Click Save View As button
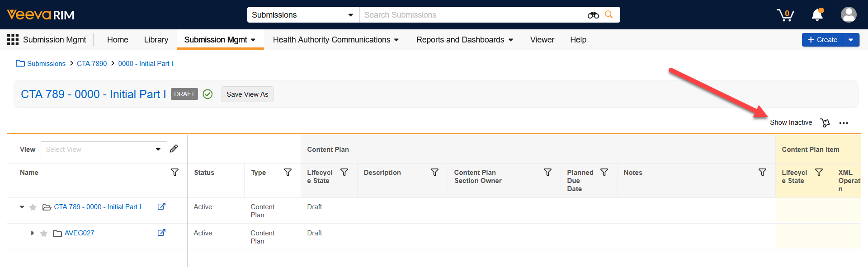The height and width of the screenshot is (267, 868). (247, 94)
